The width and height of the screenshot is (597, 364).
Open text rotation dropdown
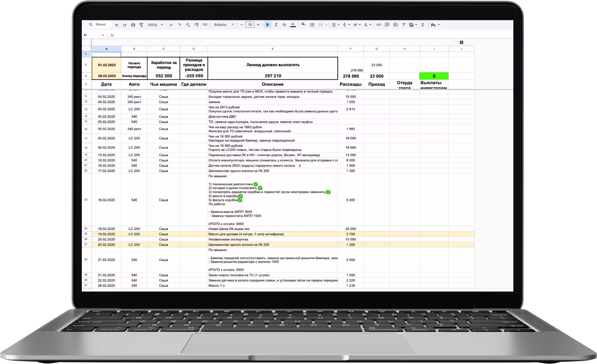click(x=367, y=25)
